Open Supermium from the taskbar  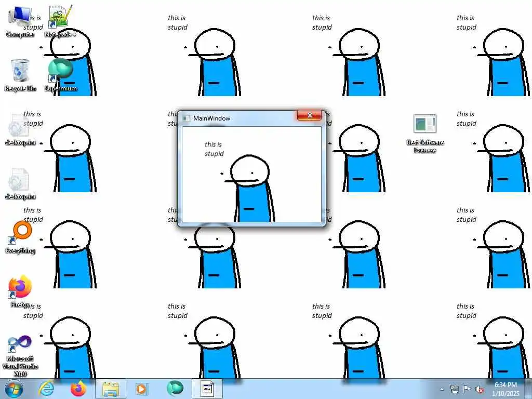tap(175, 389)
